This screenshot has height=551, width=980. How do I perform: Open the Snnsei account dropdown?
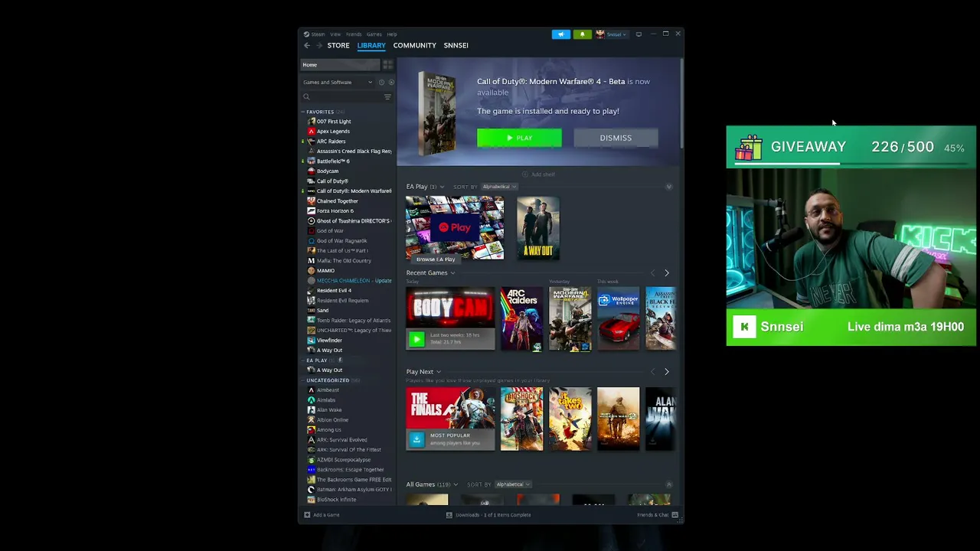612,34
